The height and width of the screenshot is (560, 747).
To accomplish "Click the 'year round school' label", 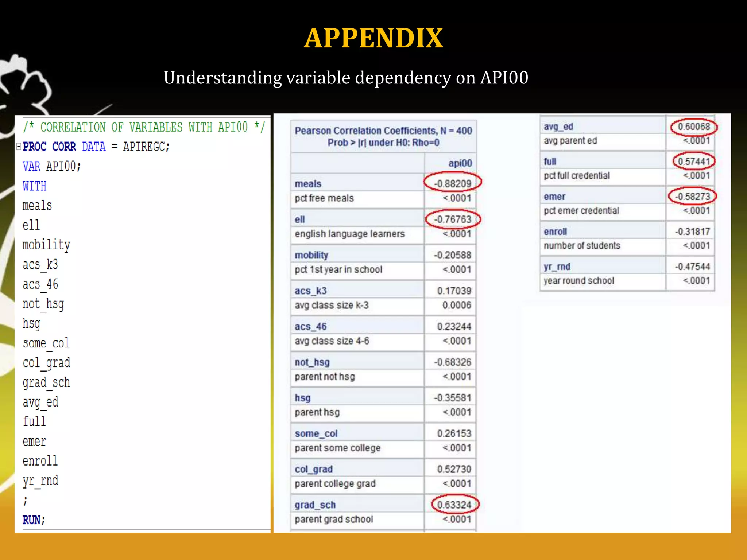I will pyautogui.click(x=579, y=281).
